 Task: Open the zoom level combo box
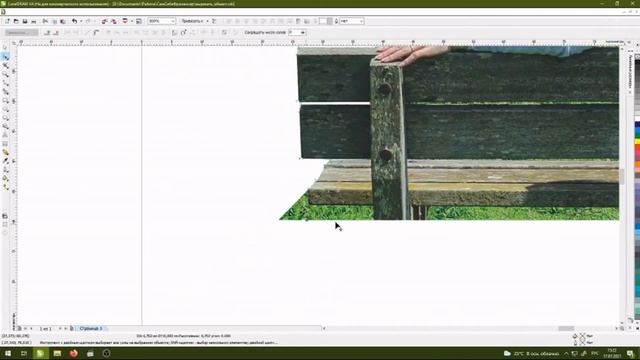(161, 21)
